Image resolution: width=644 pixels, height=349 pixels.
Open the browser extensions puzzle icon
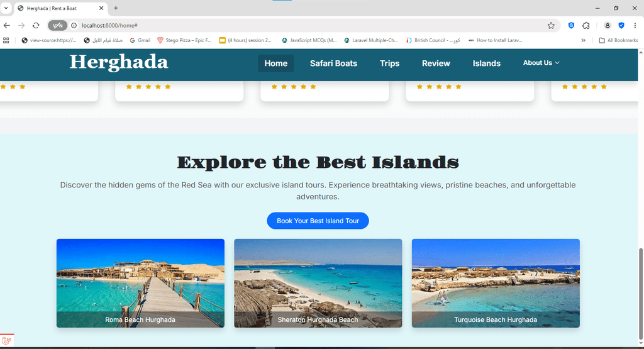pos(586,25)
